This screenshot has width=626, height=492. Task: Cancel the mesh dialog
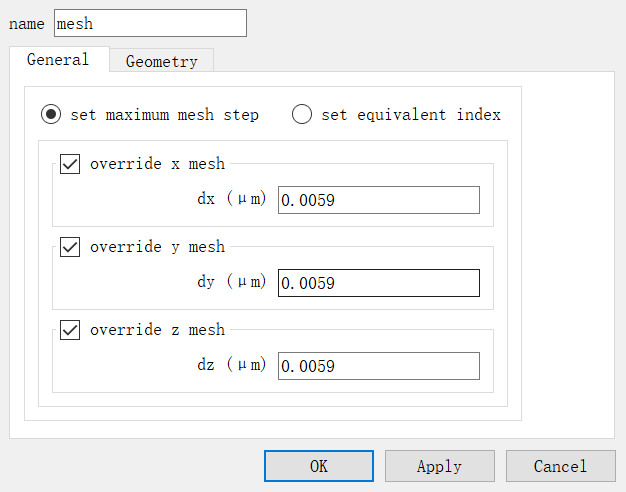560,466
